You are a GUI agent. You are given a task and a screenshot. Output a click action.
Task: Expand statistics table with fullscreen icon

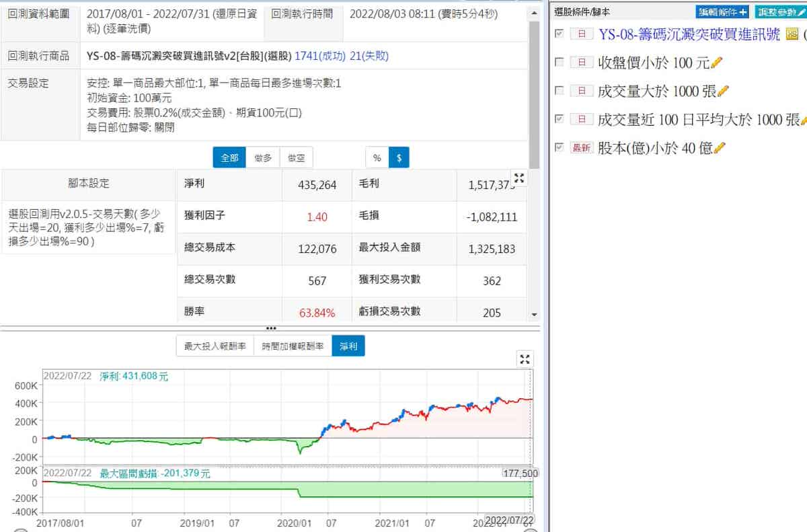(x=518, y=178)
